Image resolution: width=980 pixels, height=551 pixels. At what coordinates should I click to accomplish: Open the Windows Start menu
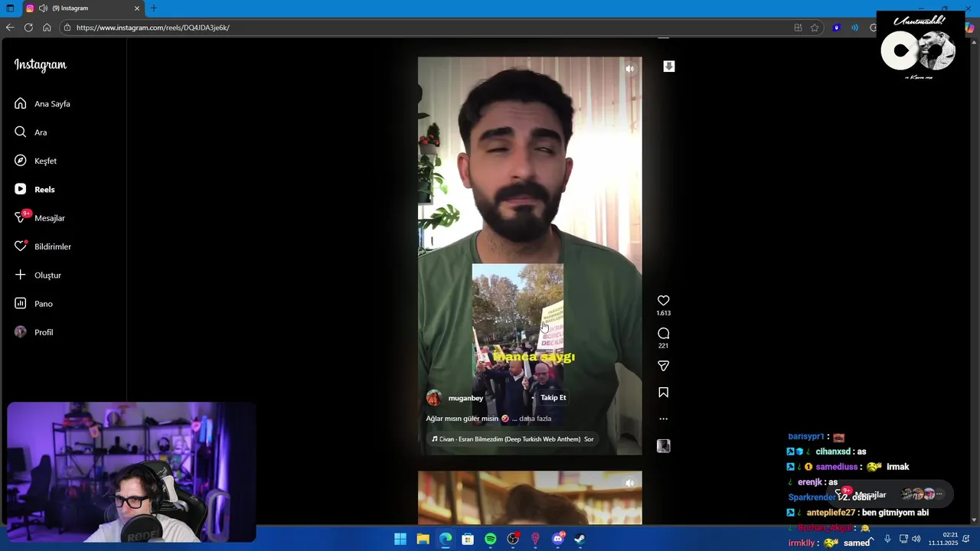pos(400,539)
